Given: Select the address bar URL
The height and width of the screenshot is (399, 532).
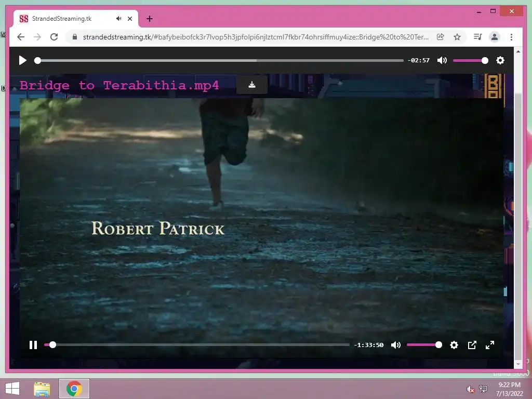Looking at the screenshot, I should tap(256, 37).
